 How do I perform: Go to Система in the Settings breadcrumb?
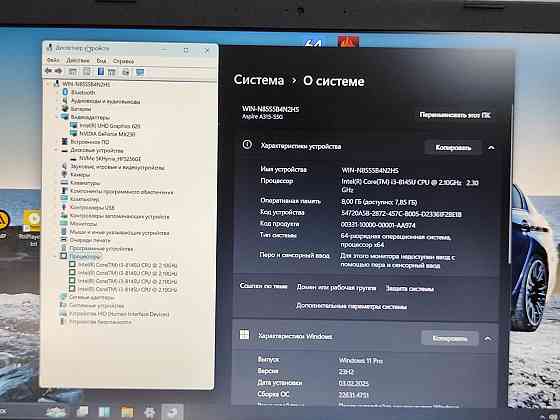(259, 80)
